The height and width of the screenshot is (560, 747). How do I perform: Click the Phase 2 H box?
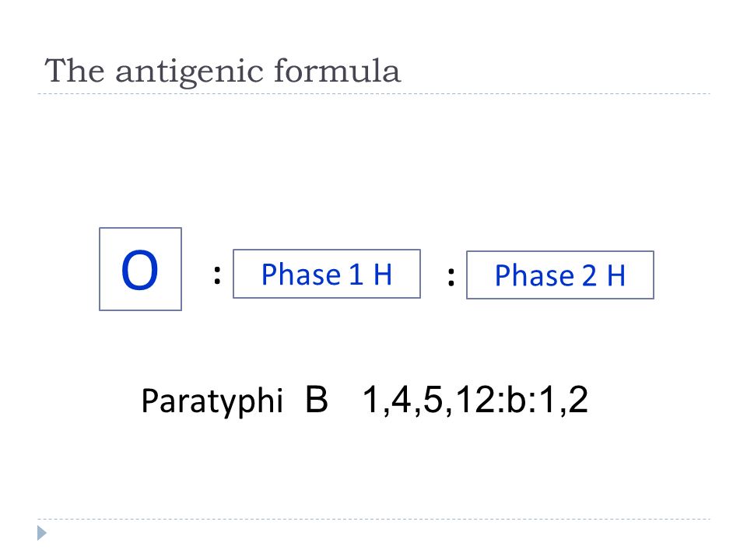coord(560,275)
